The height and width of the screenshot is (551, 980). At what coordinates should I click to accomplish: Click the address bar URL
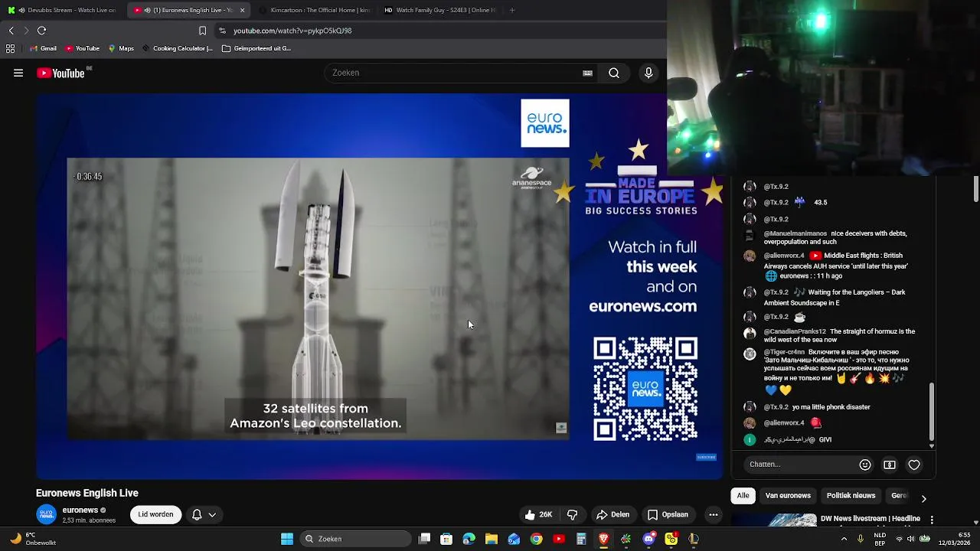point(292,31)
